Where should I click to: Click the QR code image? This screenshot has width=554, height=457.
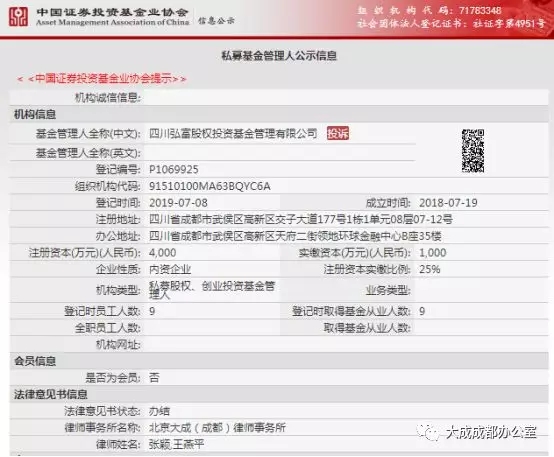click(473, 151)
